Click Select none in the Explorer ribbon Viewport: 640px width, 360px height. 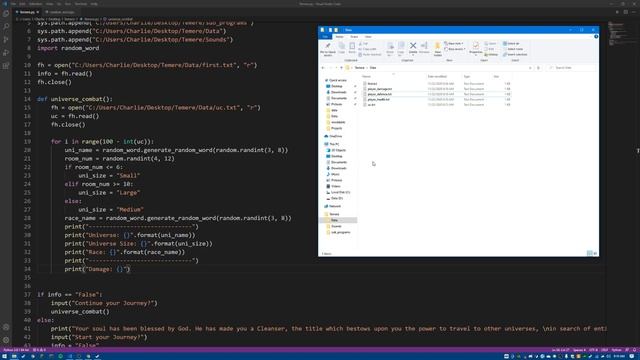coord(513,49)
